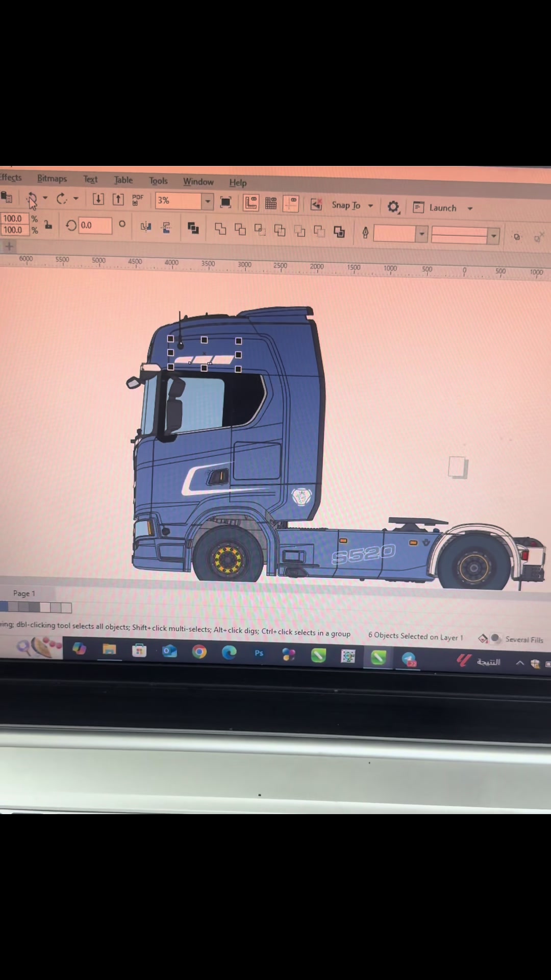The height and width of the screenshot is (980, 551).
Task: Click the Redo arrow icon
Action: [62, 199]
